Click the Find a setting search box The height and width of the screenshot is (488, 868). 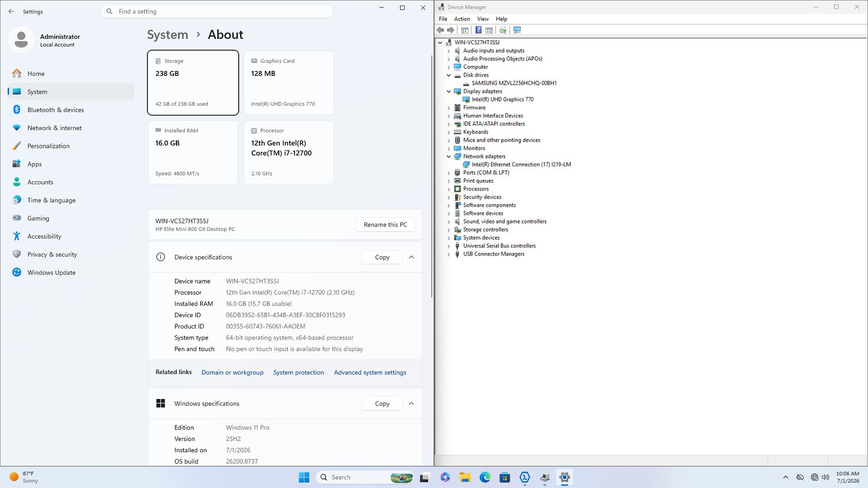click(x=217, y=11)
